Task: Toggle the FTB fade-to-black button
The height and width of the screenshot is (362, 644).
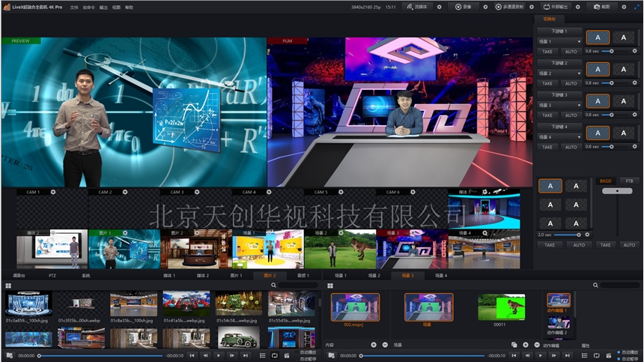Action: (628, 181)
